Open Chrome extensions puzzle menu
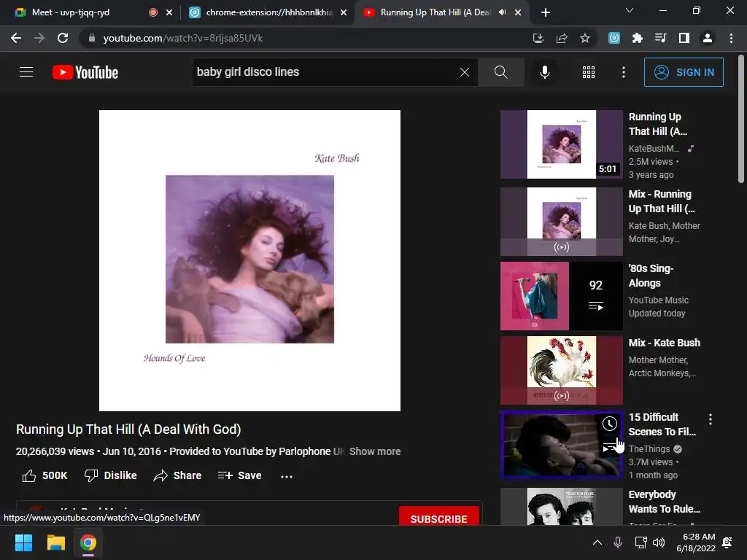Image resolution: width=747 pixels, height=560 pixels. pos(637,38)
